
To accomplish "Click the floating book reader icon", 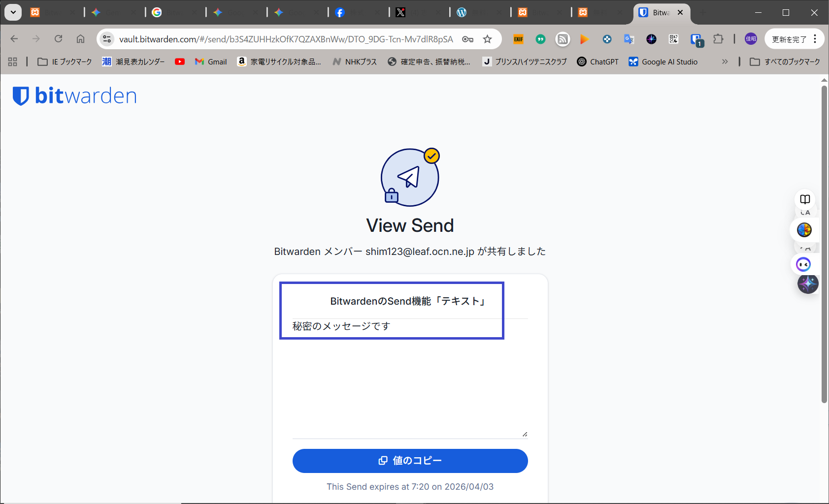I will click(x=805, y=199).
